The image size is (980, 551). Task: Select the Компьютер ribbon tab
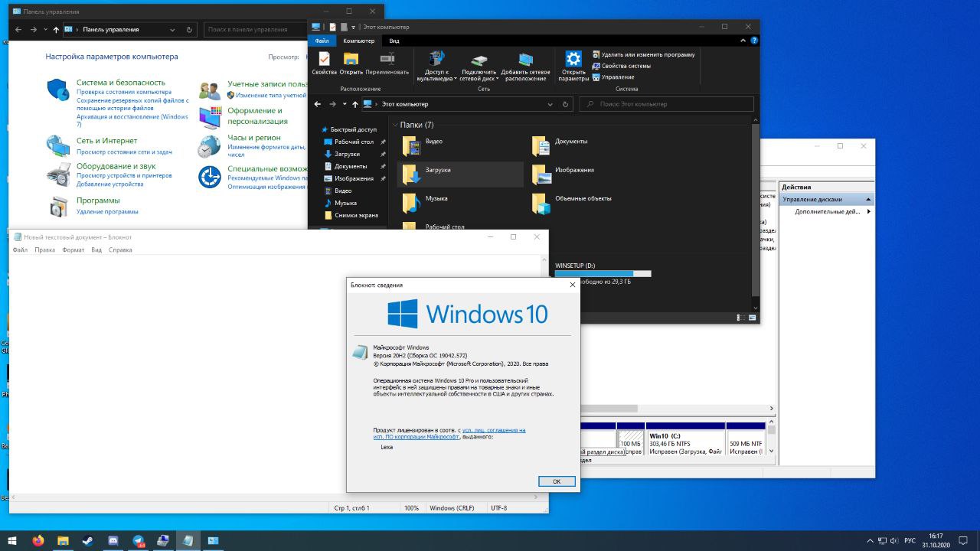coord(359,41)
